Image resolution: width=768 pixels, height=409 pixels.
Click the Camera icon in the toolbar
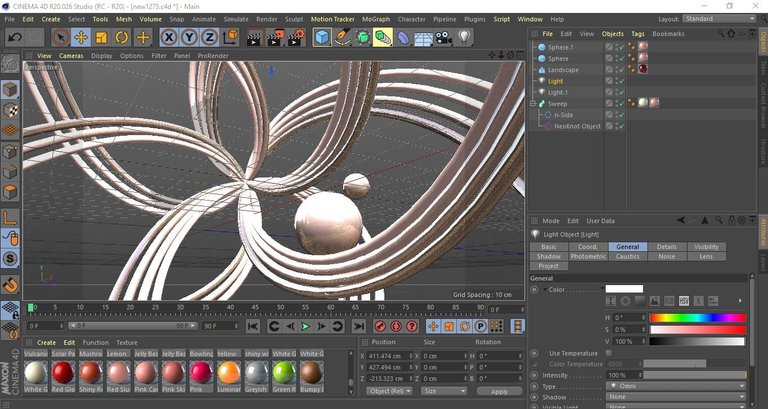444,37
